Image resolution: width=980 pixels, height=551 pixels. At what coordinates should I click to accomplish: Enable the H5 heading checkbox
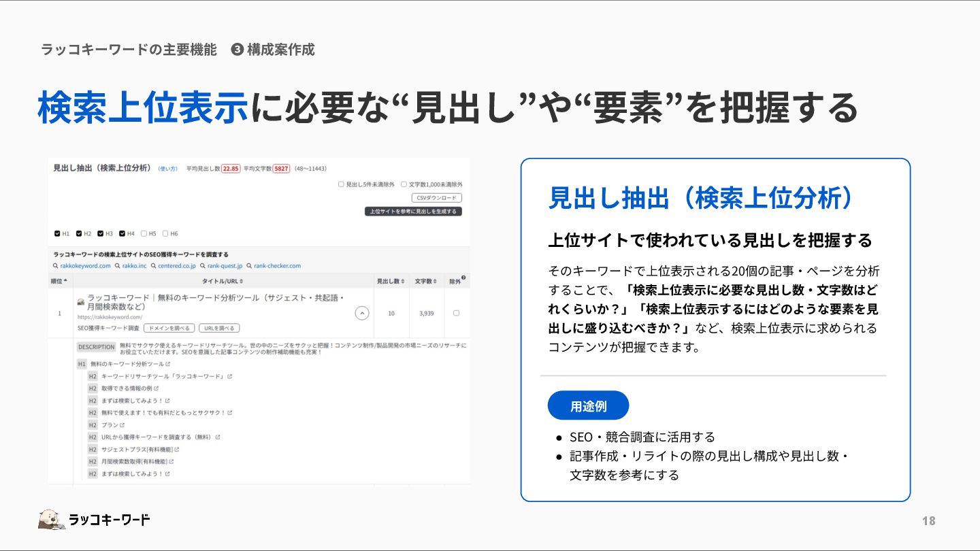144,233
